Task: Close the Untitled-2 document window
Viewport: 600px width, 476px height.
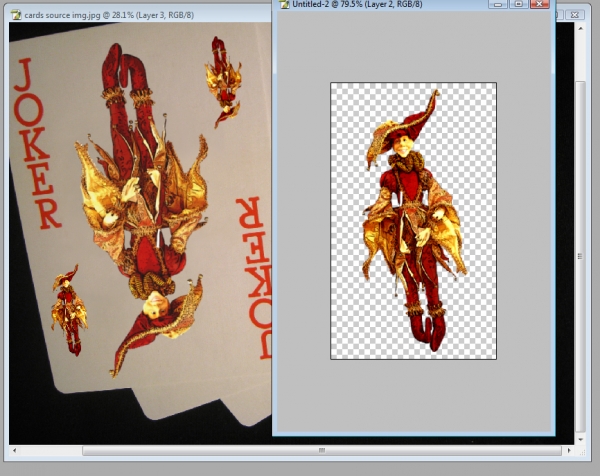Action: (540, 4)
